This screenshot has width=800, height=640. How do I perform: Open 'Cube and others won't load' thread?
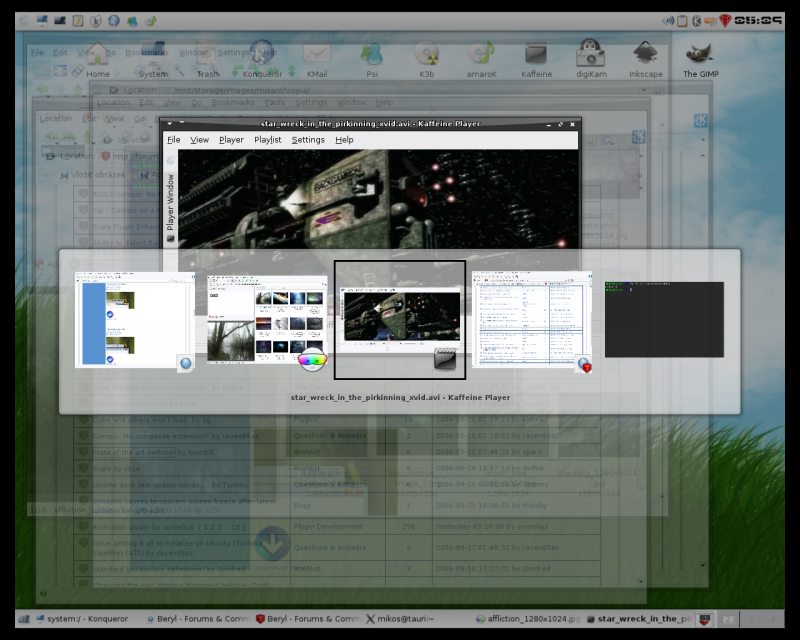[x=152, y=420]
